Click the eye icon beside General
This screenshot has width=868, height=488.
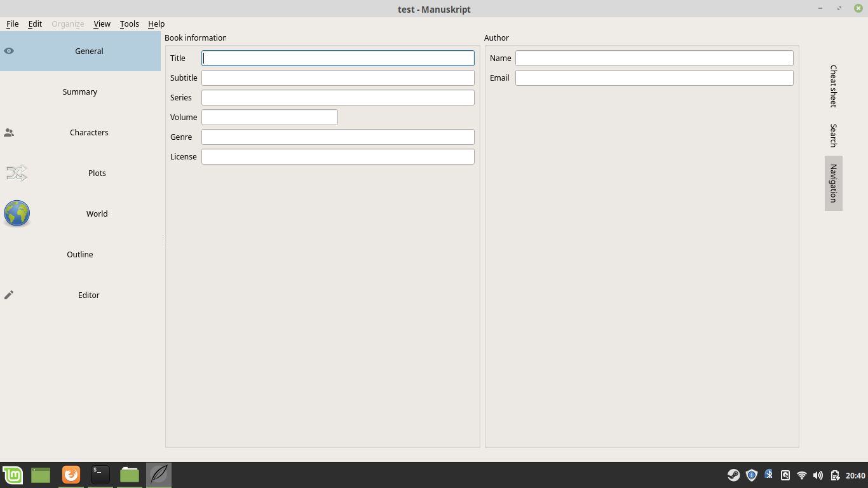pos(9,51)
